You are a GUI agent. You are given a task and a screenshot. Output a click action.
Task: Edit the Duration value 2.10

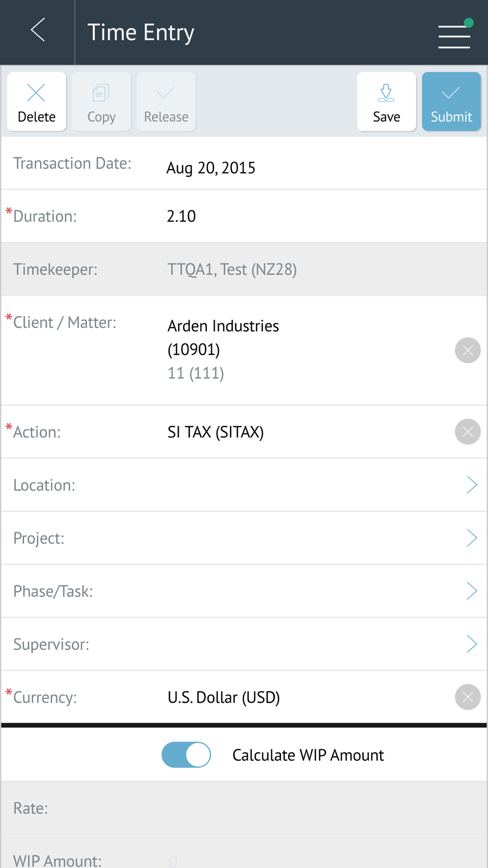click(x=181, y=216)
